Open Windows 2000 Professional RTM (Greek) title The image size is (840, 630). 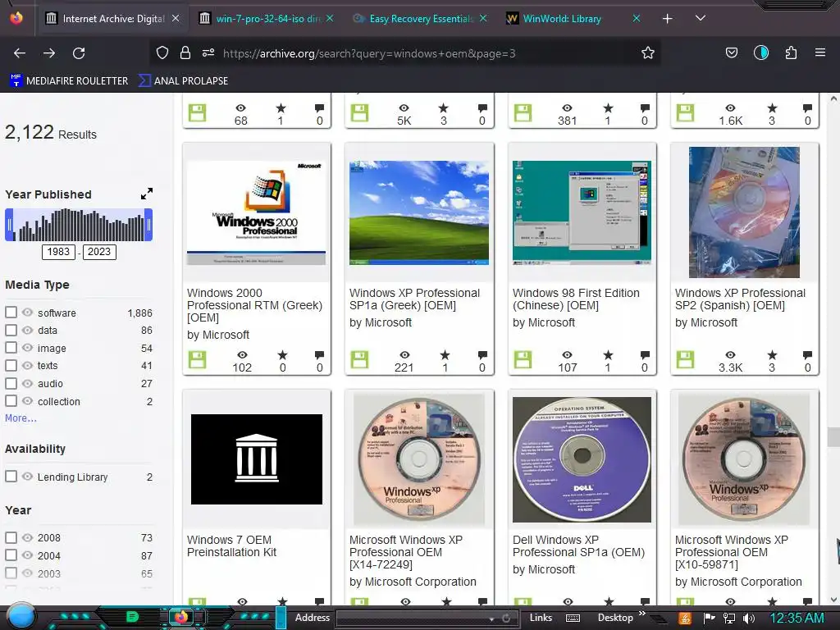click(254, 305)
